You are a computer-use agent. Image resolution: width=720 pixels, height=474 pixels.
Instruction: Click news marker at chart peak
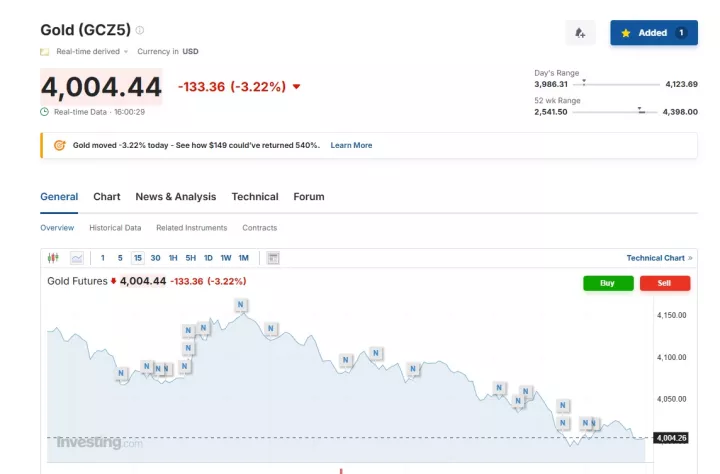pyautogui.click(x=241, y=304)
